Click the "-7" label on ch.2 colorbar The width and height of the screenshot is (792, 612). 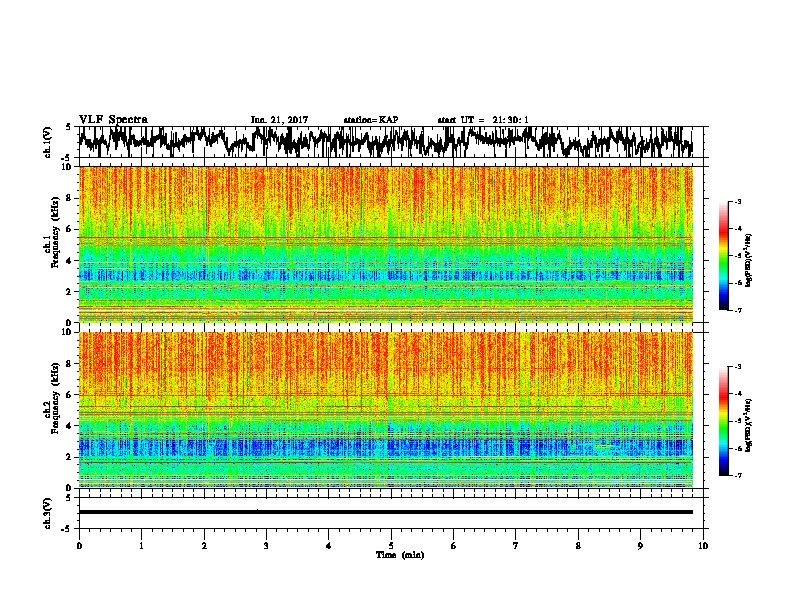coord(737,475)
